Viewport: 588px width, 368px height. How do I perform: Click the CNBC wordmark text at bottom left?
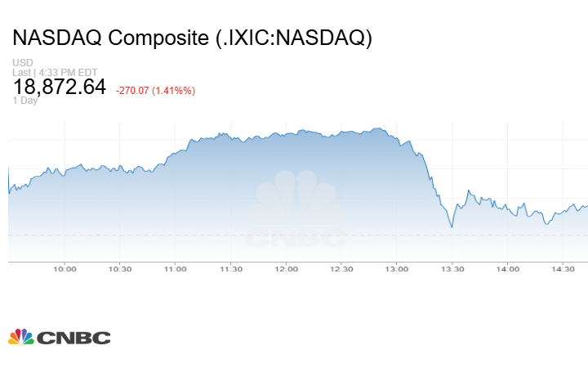pos(73,337)
